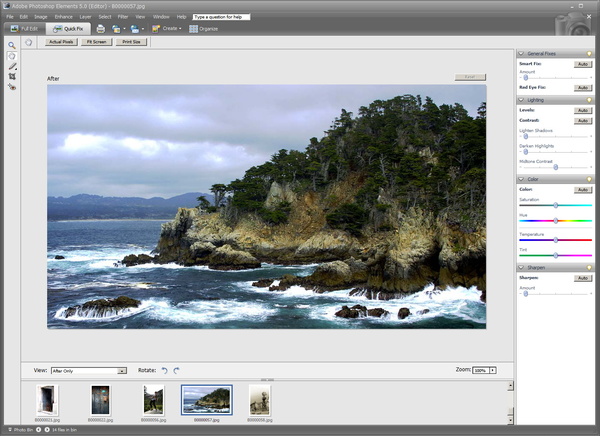Click the Share email icon
Viewport: 600px width, 436px height.
[134, 29]
